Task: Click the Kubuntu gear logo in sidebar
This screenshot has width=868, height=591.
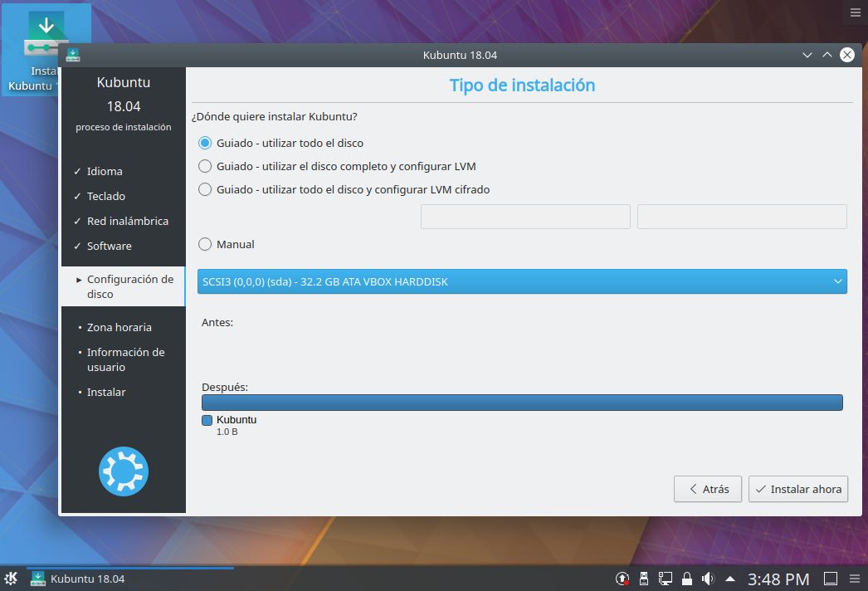Action: (124, 471)
